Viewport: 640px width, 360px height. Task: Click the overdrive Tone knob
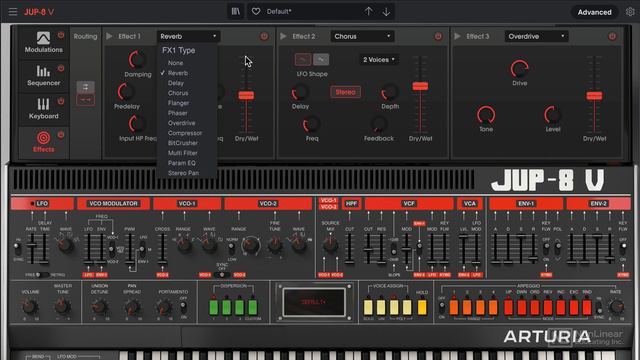(486, 115)
